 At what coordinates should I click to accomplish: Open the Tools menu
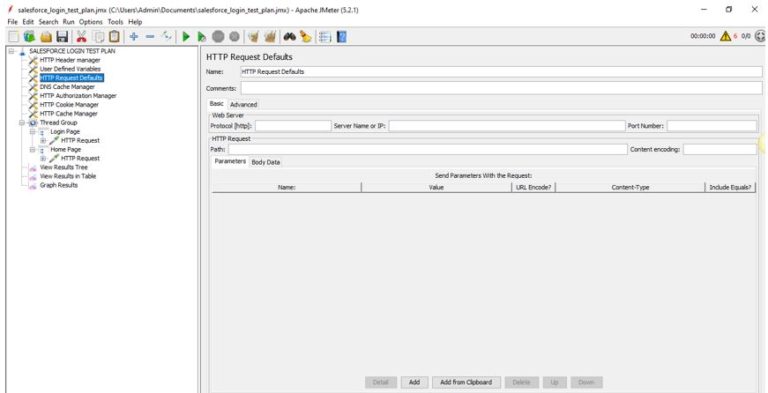[116, 22]
